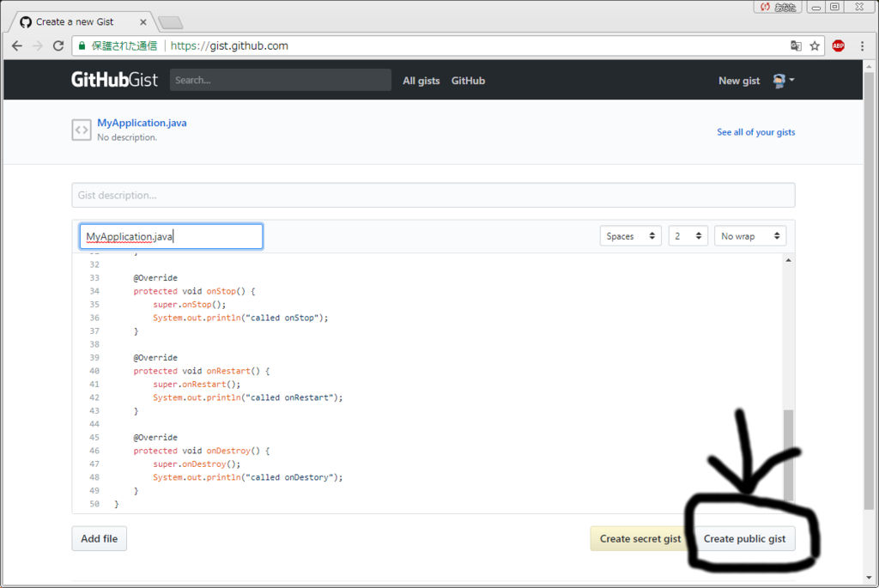Click the line 'System.out.println("called onRestart");'
Screen dimensions: 879x588
tap(248, 397)
